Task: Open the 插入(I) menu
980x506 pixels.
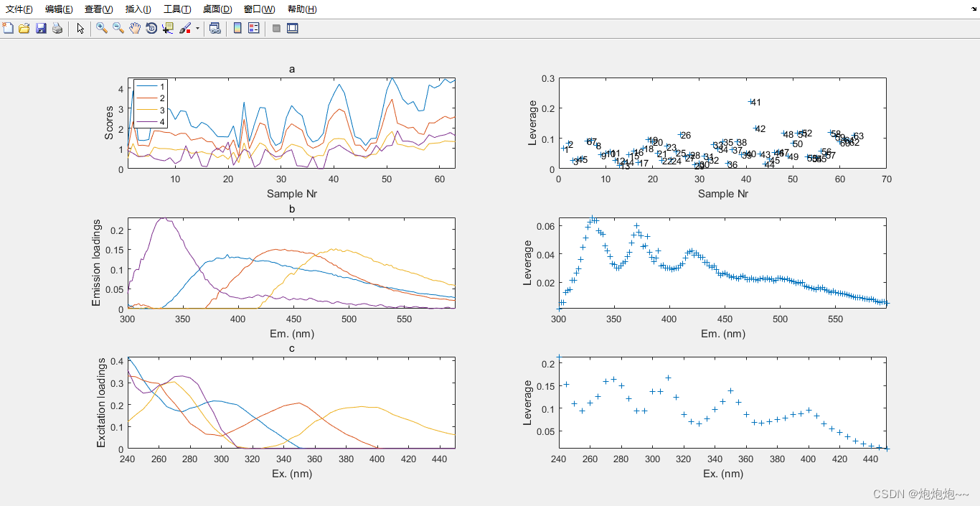Action: 138,9
